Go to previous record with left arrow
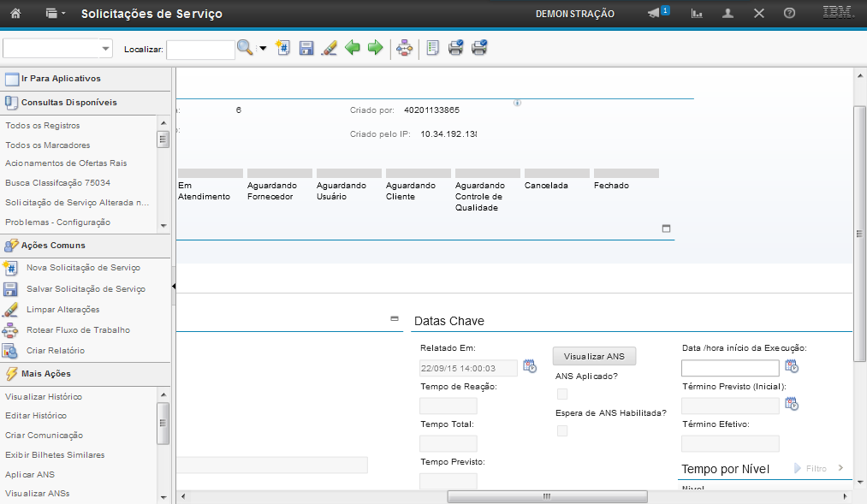Screen dimensions: 867x504 click(x=352, y=49)
